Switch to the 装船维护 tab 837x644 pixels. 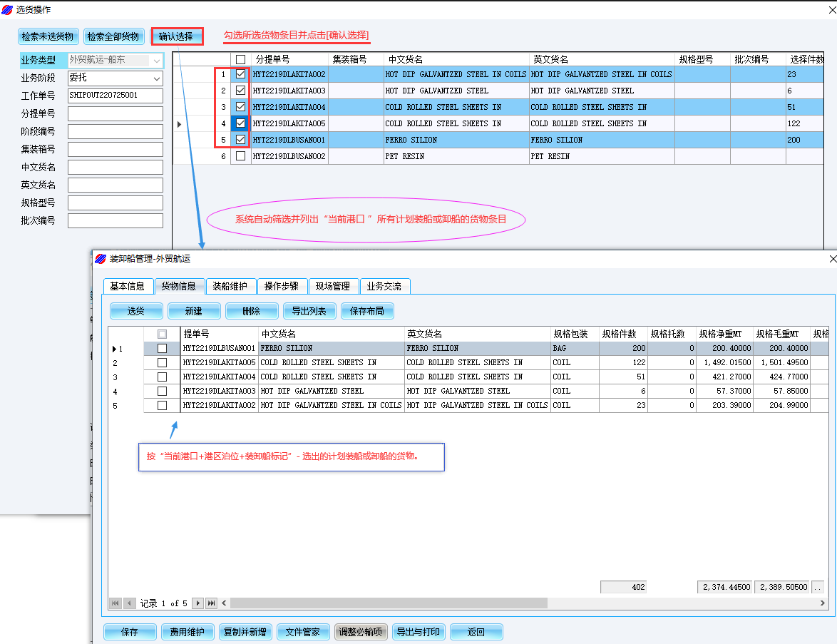pyautogui.click(x=230, y=286)
